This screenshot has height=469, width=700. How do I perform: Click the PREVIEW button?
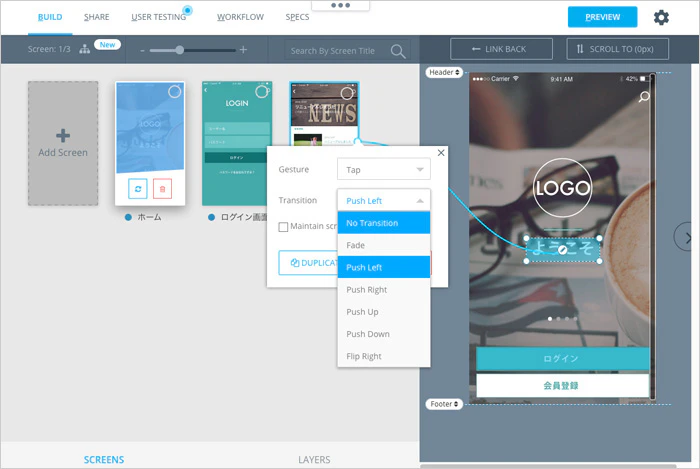[x=602, y=17]
